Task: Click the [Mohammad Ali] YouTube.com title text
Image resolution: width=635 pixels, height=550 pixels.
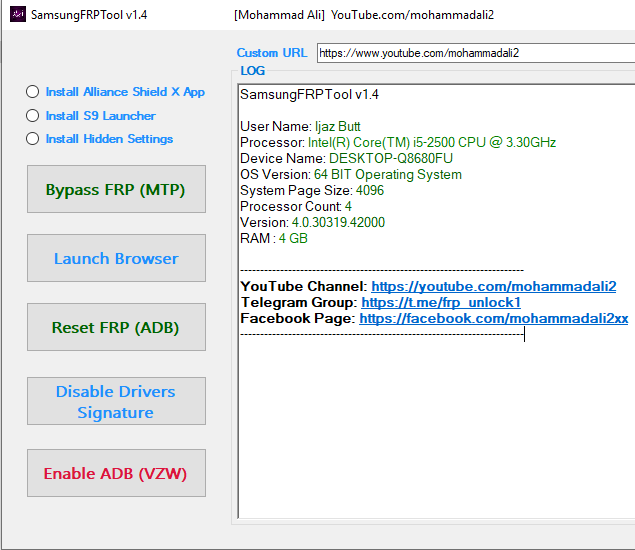Action: click(x=364, y=15)
